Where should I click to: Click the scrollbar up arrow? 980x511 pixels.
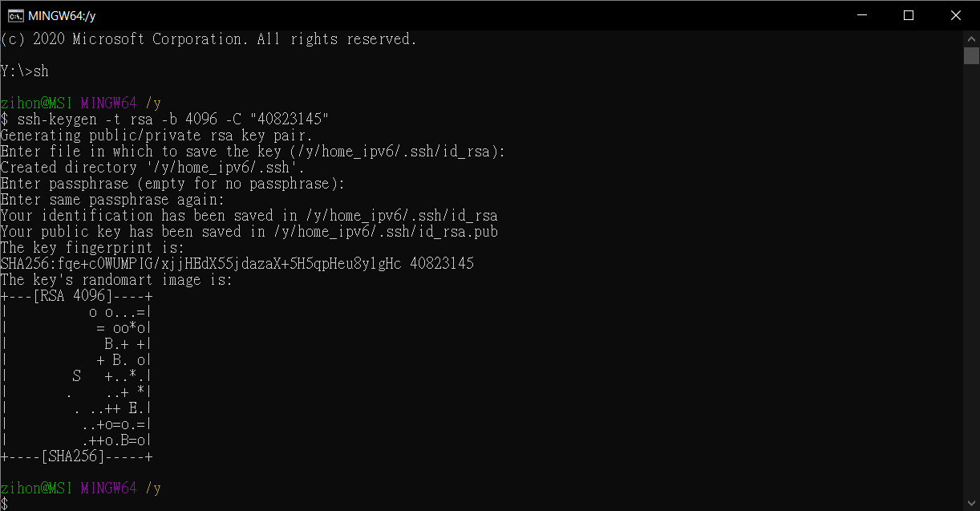[x=971, y=38]
